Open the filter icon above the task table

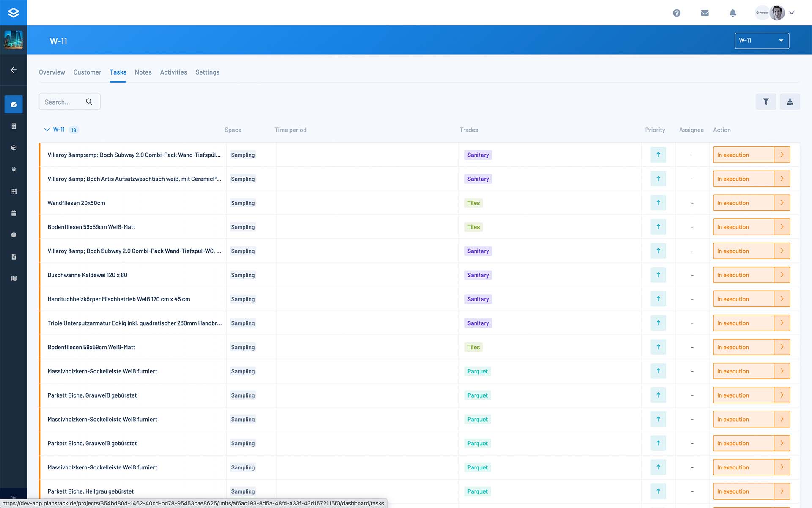[x=766, y=102]
